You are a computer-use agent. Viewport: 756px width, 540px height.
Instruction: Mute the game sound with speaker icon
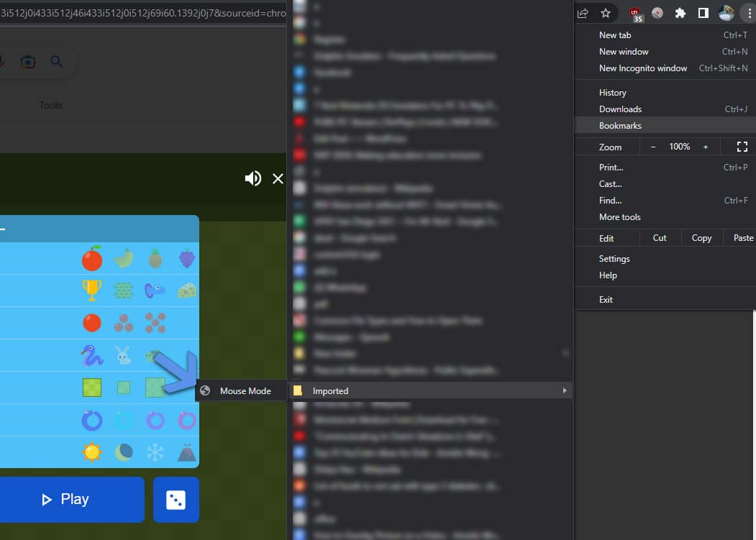tap(253, 178)
